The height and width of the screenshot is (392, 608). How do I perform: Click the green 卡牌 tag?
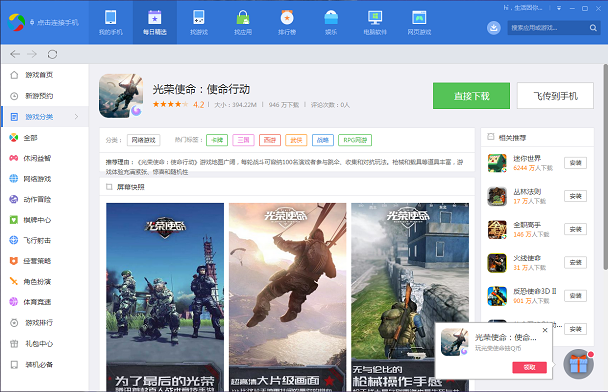pos(217,140)
